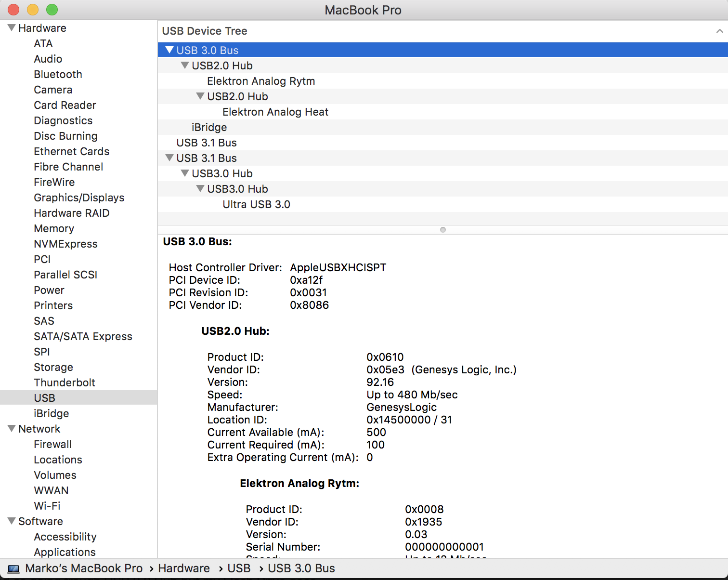Collapse the USB3.0 Hub containing Ultra USB 3.0

(200, 189)
